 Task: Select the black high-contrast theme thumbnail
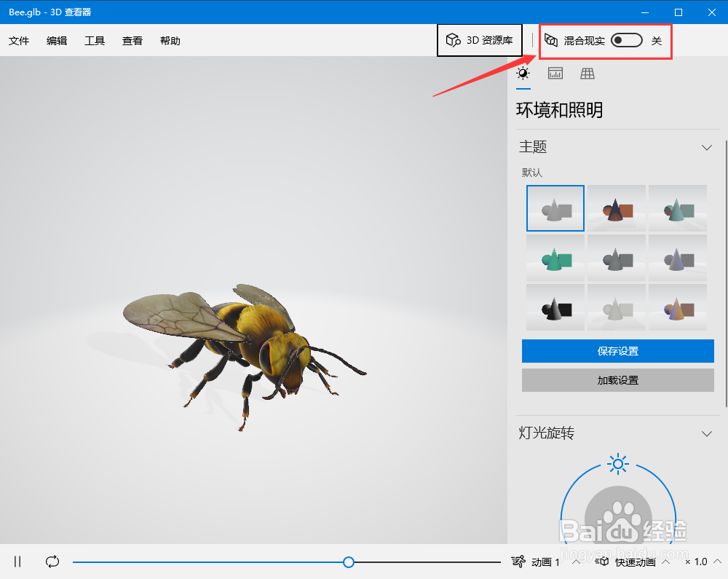pos(555,307)
